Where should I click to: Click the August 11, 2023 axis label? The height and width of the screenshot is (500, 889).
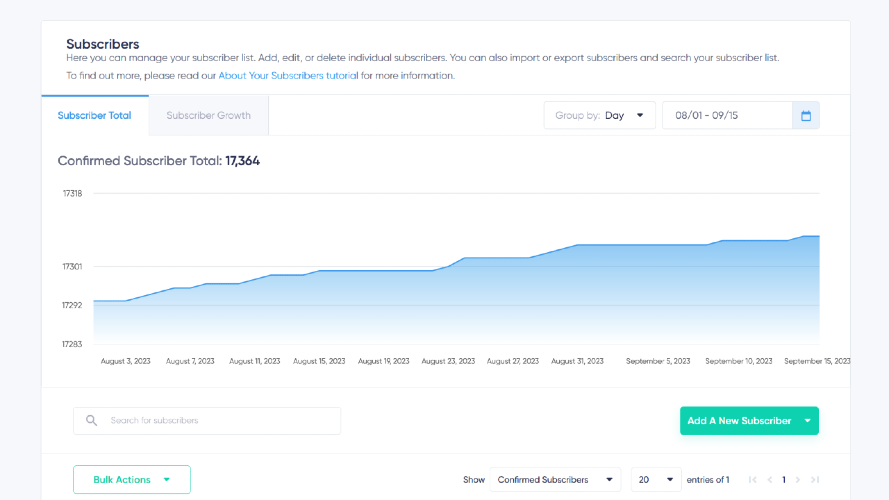coord(255,361)
